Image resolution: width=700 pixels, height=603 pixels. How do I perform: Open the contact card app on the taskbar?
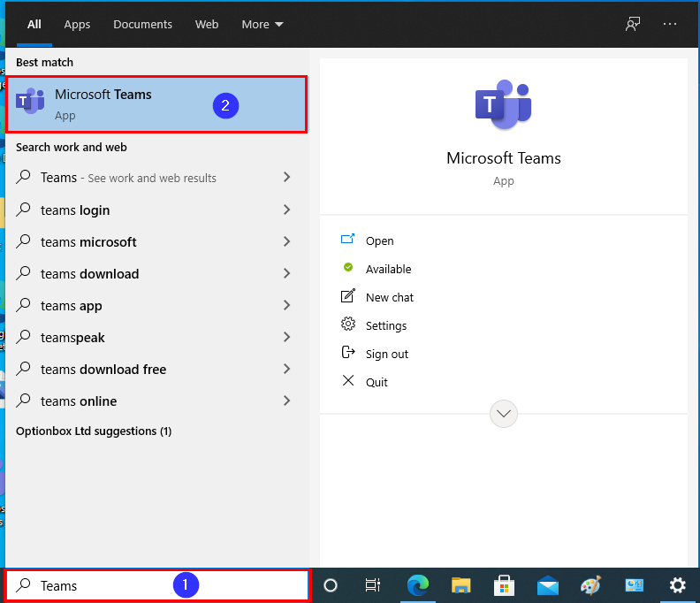tap(634, 585)
